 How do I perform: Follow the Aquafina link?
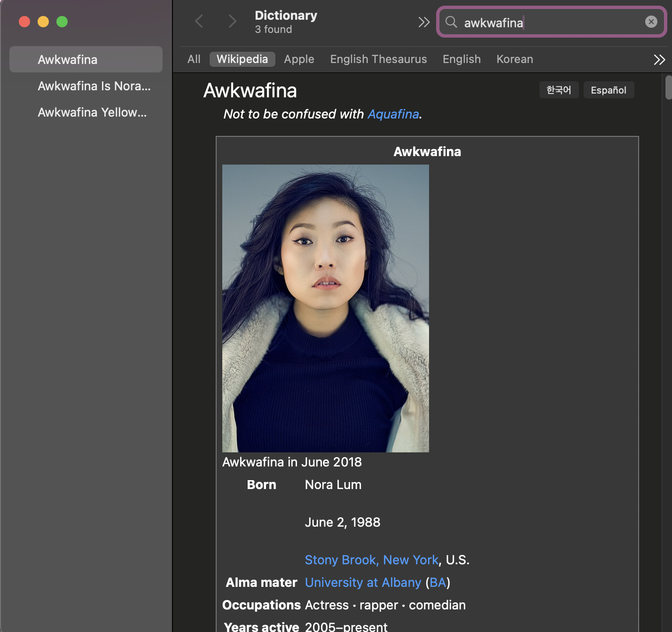393,114
